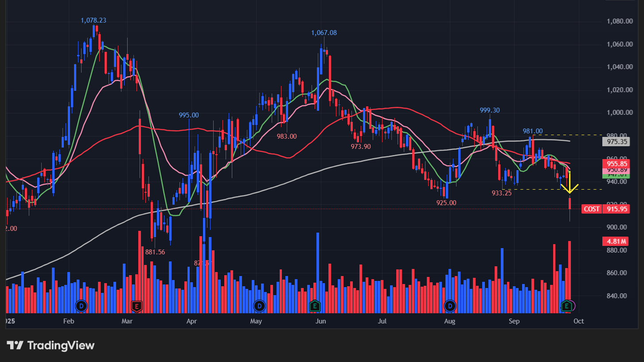Click the dividend D marker in May

pyautogui.click(x=259, y=306)
